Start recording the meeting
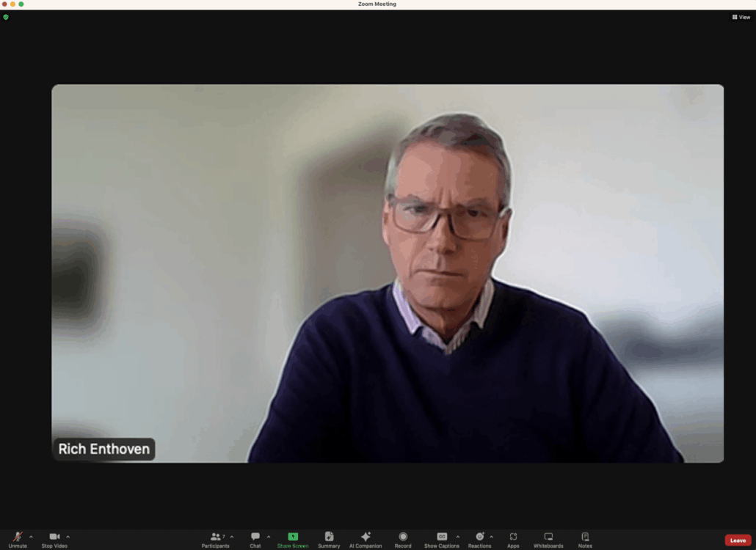The height and width of the screenshot is (550, 756). point(403,538)
